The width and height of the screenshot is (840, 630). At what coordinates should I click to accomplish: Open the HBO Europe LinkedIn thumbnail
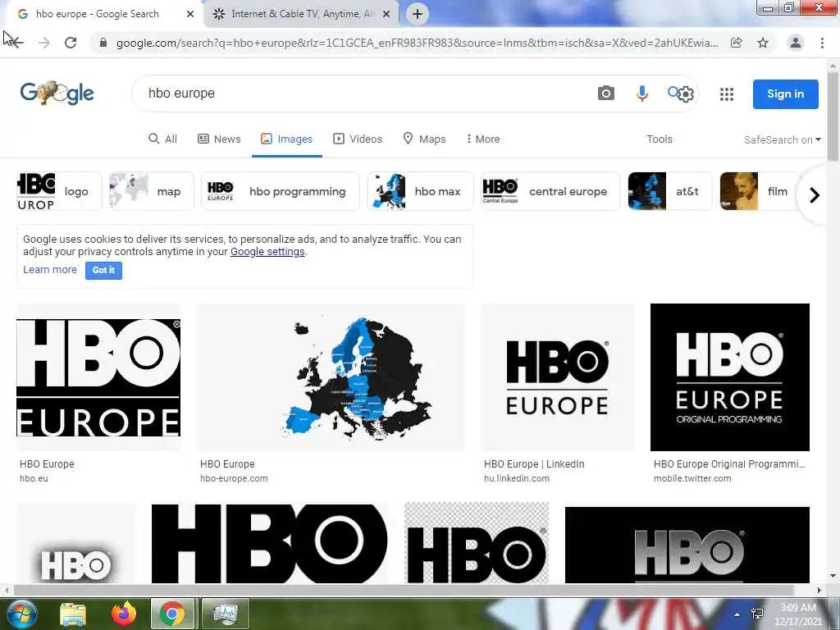[x=557, y=377]
